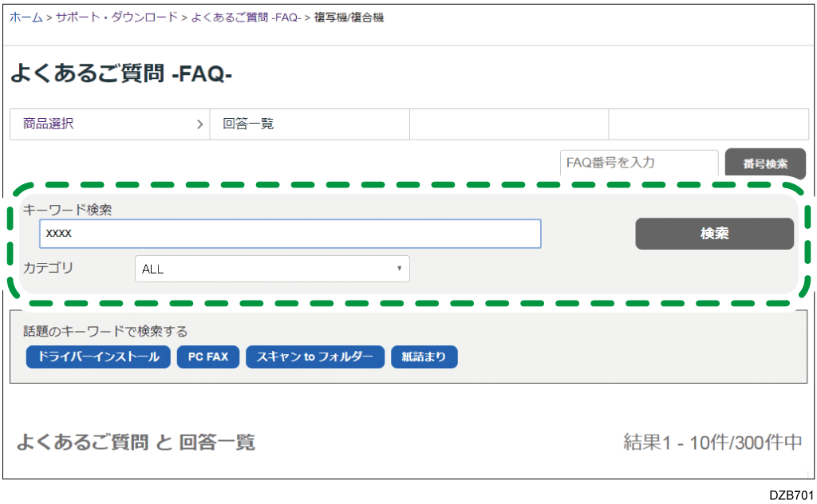Click the FAQ番号を入力 input field
The image size is (817, 504).
[x=638, y=163]
